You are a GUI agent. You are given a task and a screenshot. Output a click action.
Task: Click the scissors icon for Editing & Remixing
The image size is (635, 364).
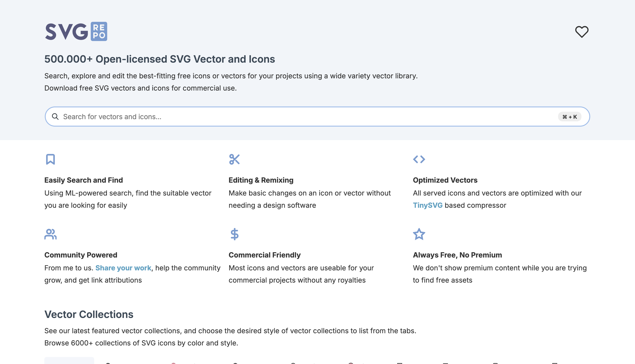point(234,159)
